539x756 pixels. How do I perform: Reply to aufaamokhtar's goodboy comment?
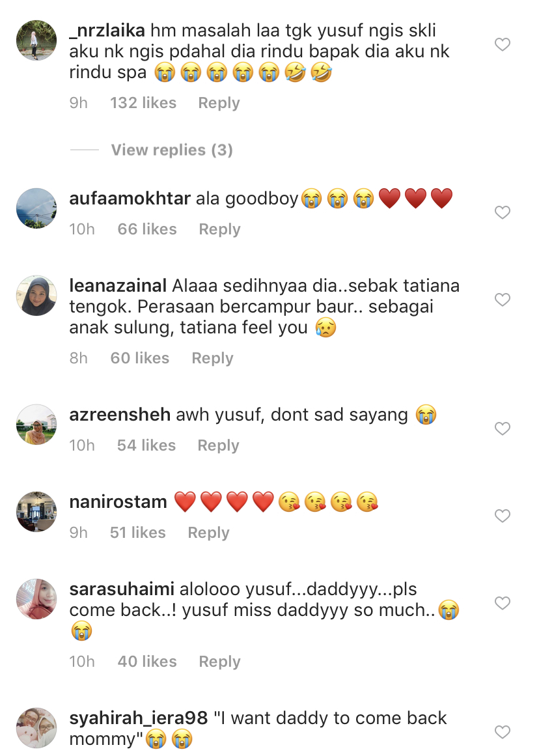click(x=219, y=229)
